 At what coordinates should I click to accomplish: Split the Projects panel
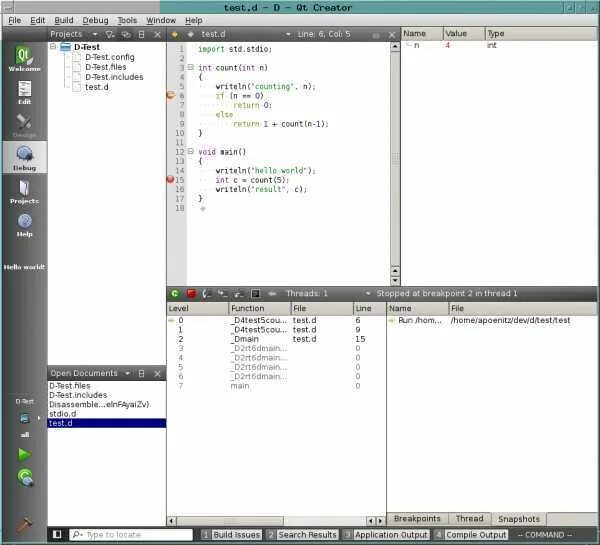142,34
